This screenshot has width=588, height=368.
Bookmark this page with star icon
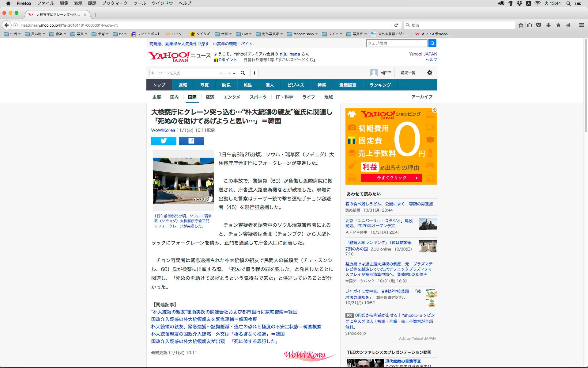pos(521,25)
